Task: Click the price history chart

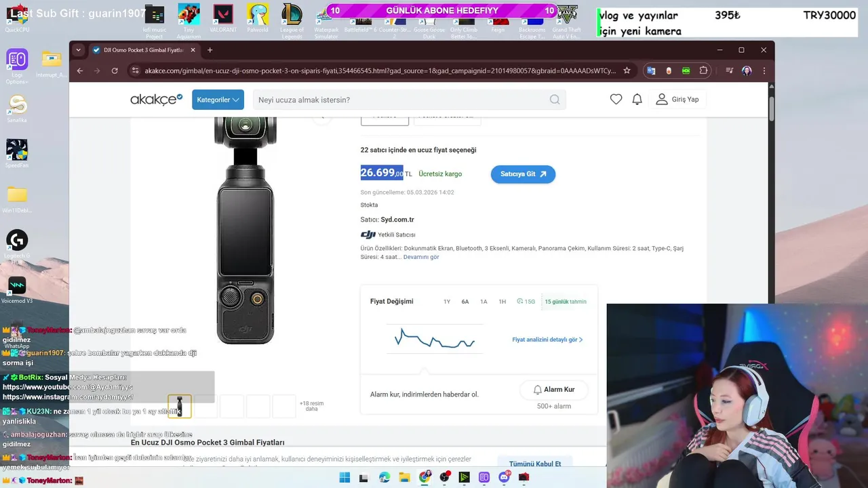Action: (435, 339)
